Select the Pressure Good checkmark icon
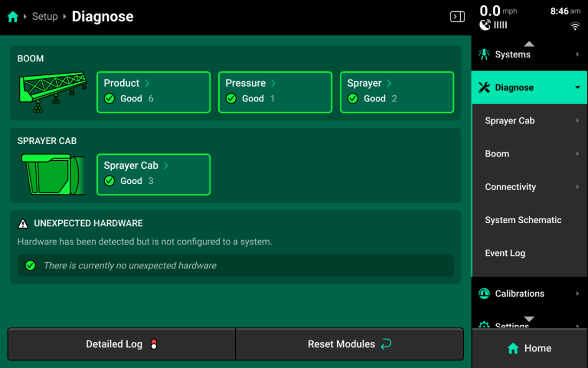Viewport: 588px width, 368px height. tap(231, 99)
